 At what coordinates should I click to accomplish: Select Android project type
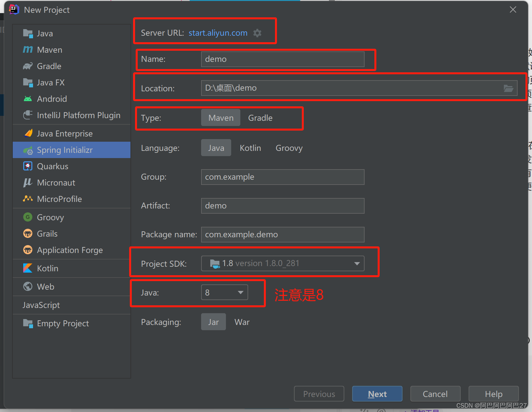[x=72, y=99]
